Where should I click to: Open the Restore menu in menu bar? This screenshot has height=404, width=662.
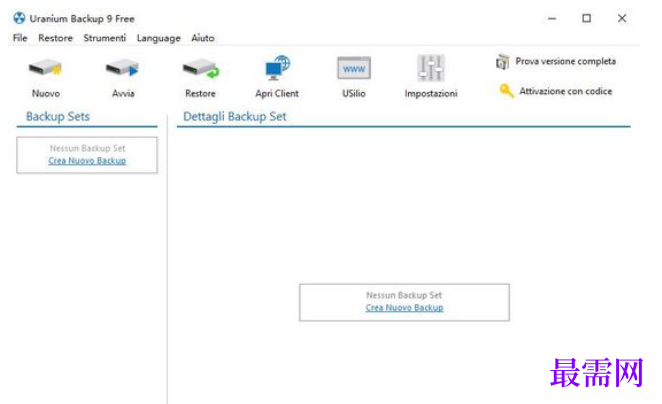click(55, 38)
